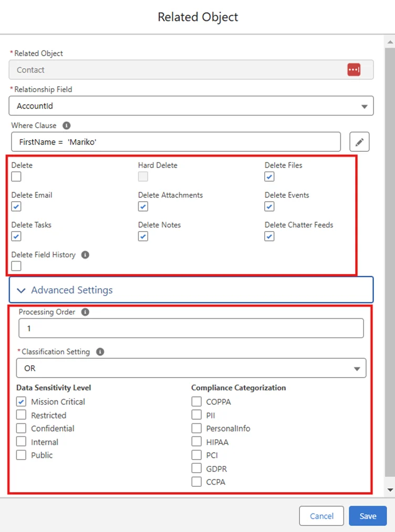This screenshot has width=395, height=532.
Task: Click info icon beside Delete Field History
Action: click(x=85, y=255)
